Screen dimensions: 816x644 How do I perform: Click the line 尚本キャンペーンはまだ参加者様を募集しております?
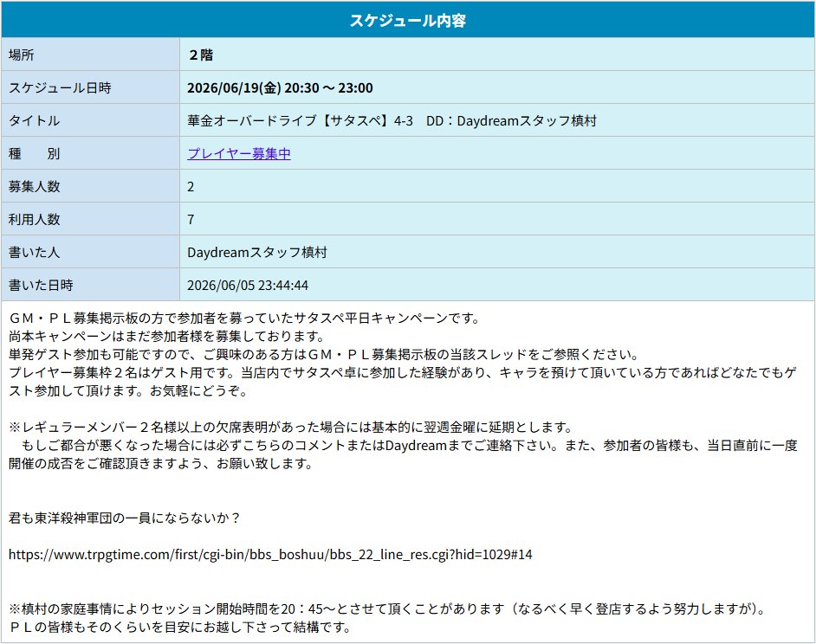point(167,336)
